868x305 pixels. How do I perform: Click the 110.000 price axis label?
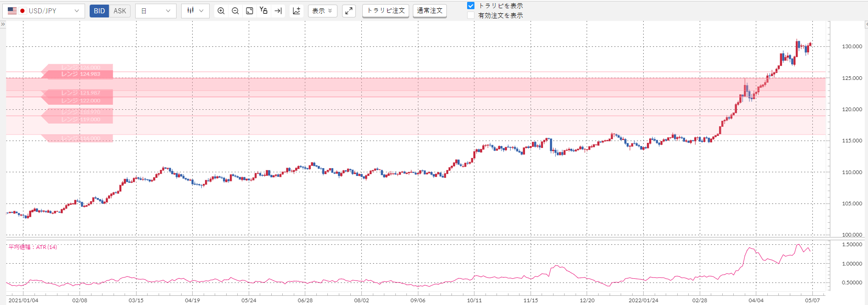852,172
